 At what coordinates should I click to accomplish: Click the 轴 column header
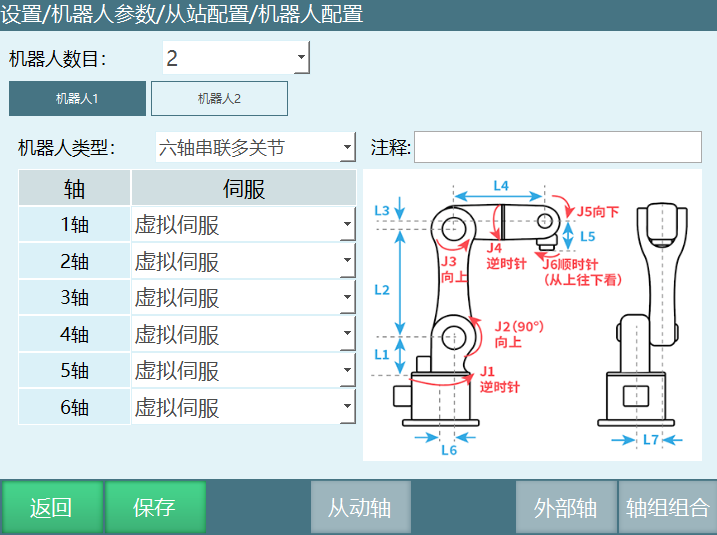point(74,188)
